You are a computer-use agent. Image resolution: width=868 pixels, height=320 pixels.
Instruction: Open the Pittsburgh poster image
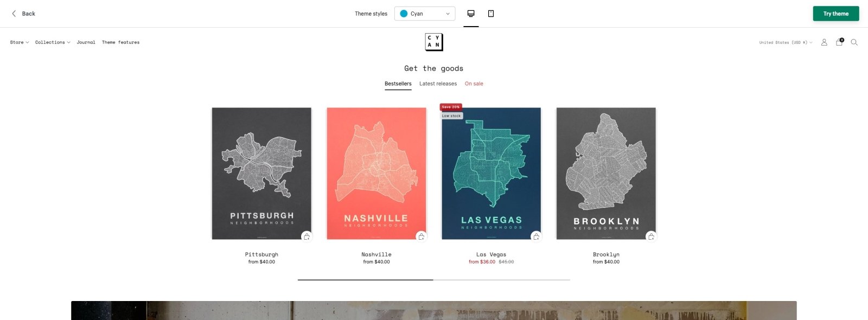(x=261, y=174)
